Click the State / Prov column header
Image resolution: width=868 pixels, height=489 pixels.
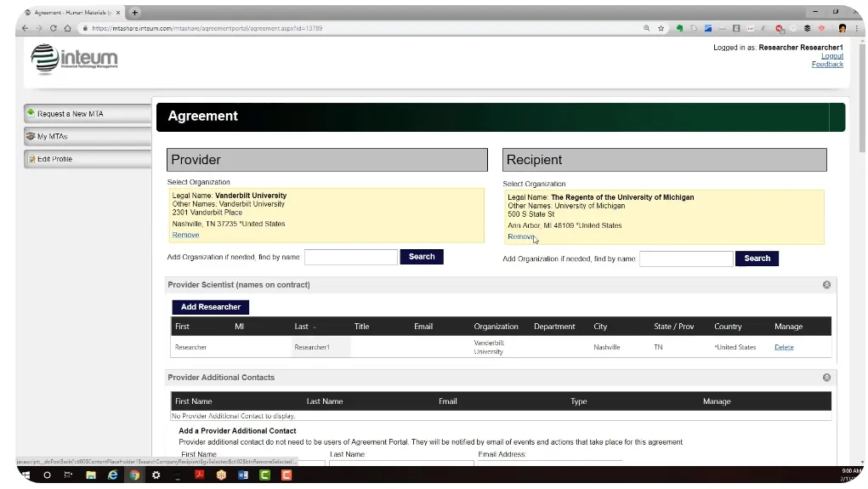pyautogui.click(x=673, y=327)
